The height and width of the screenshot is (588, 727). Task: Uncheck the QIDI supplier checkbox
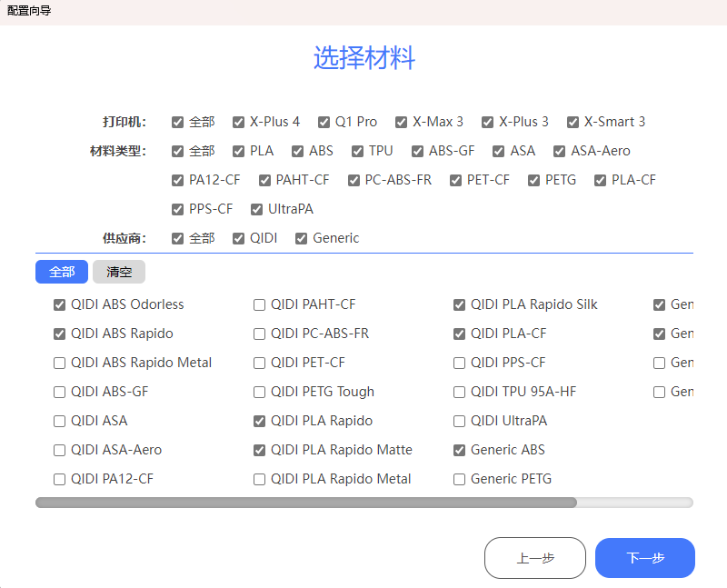[x=239, y=238]
